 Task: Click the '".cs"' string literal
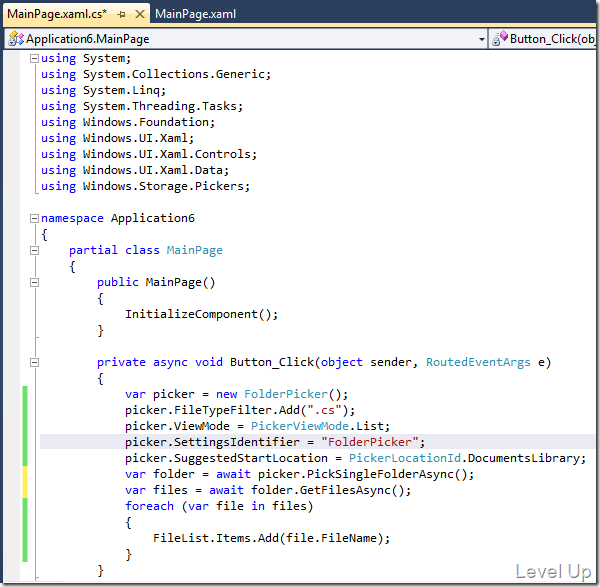tap(324, 410)
